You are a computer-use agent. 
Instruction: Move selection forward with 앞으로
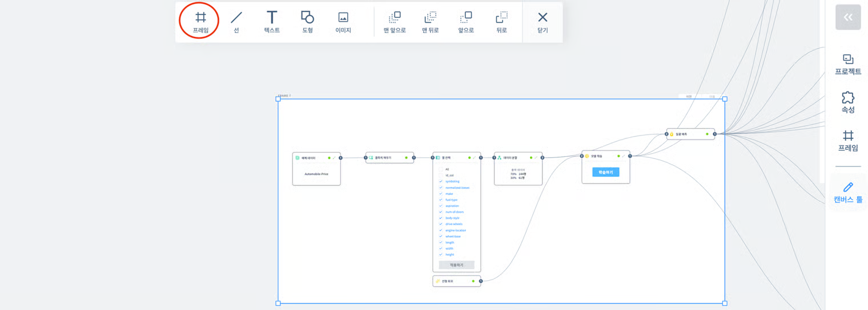click(x=466, y=22)
